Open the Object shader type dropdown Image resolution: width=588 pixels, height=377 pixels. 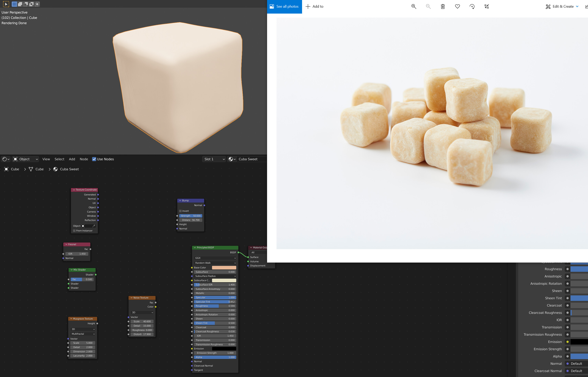pos(25,159)
